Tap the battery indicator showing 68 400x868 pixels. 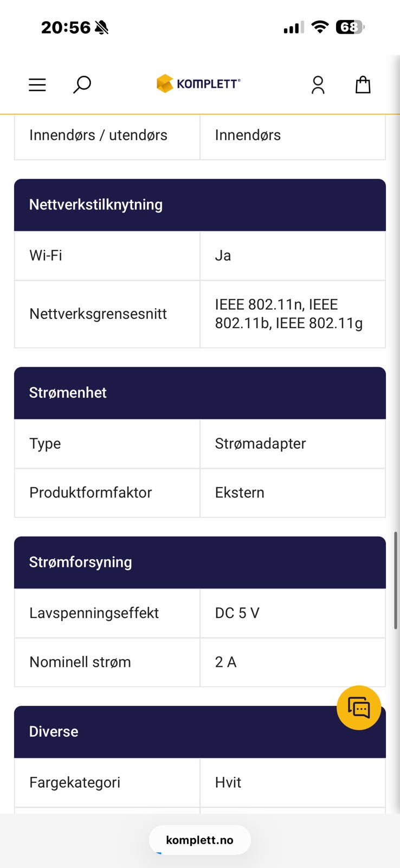(350, 27)
